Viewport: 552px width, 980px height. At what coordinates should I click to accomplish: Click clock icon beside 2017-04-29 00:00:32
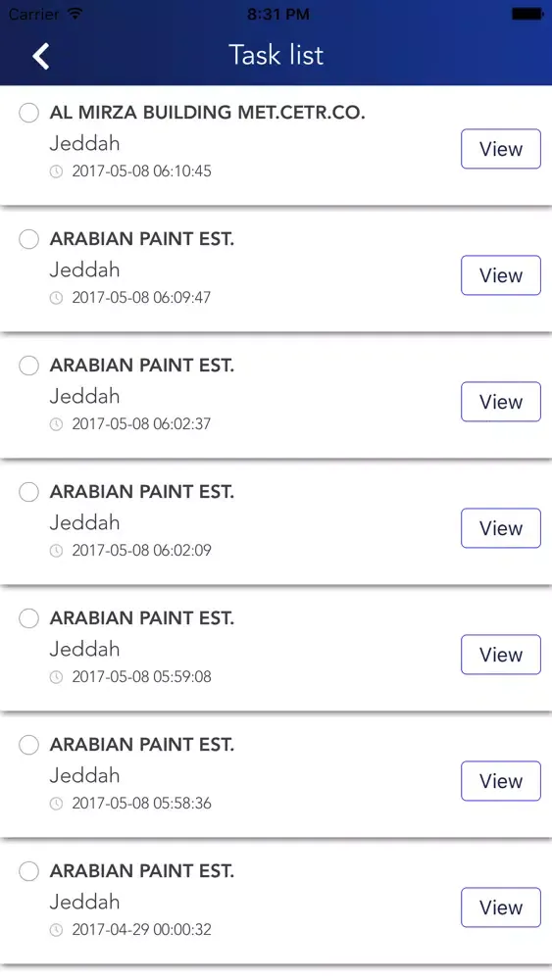56,930
